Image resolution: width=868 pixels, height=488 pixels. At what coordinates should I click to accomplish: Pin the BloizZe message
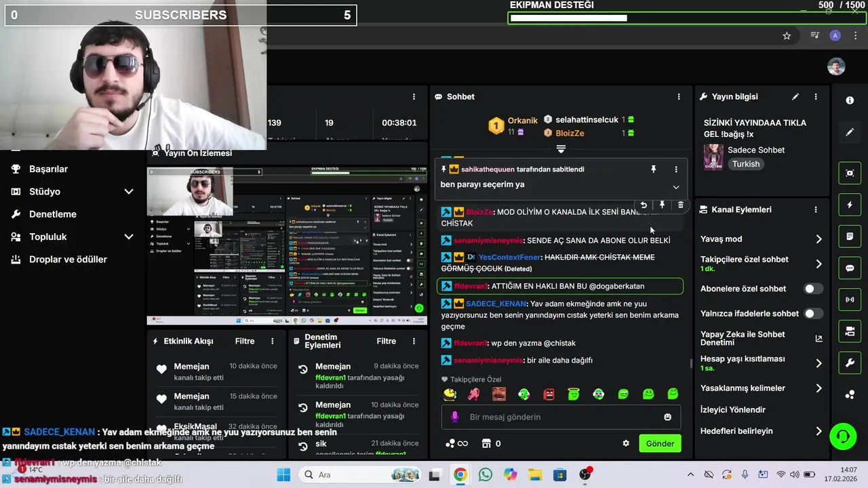pos(662,205)
